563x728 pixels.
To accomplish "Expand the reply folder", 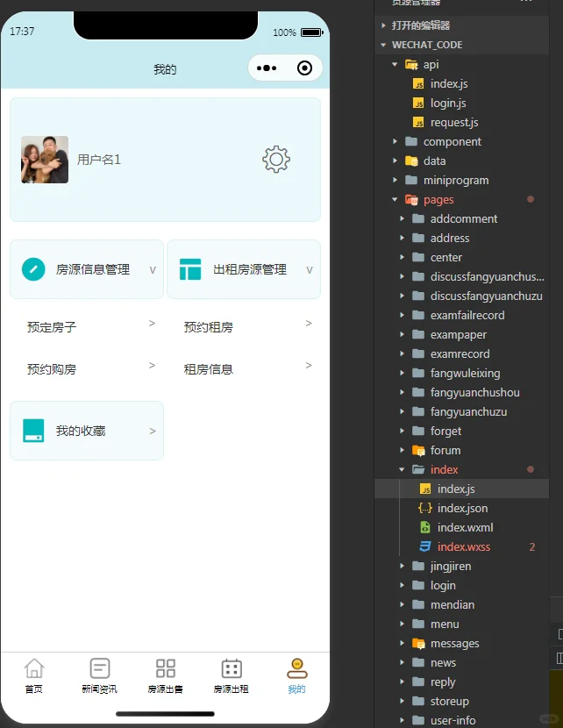I will pos(461,682).
